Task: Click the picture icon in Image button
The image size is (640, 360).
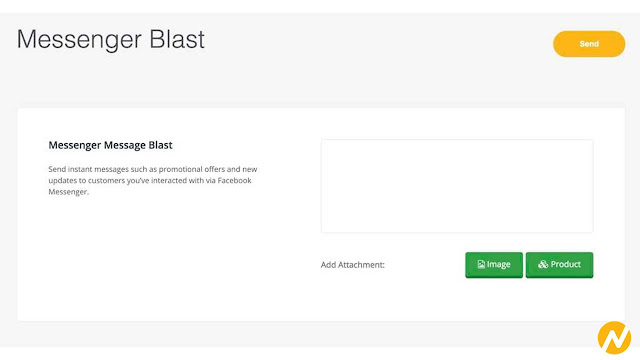Action: click(481, 264)
